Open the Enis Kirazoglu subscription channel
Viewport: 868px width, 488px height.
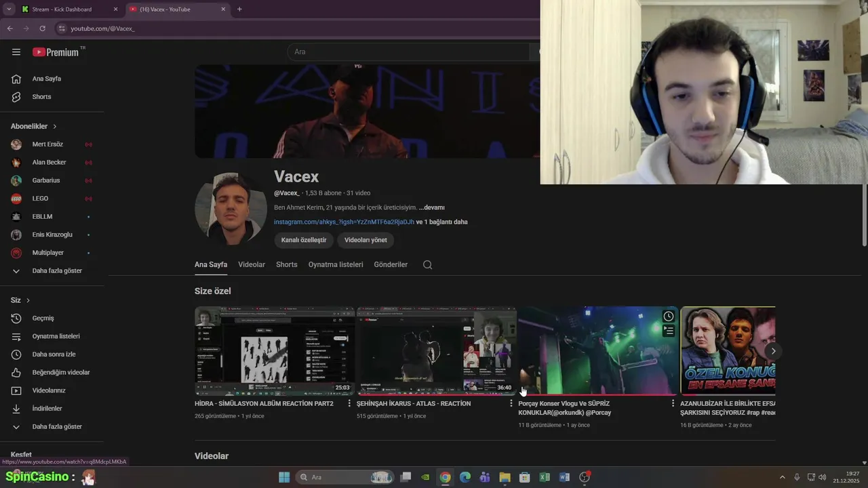52,235
